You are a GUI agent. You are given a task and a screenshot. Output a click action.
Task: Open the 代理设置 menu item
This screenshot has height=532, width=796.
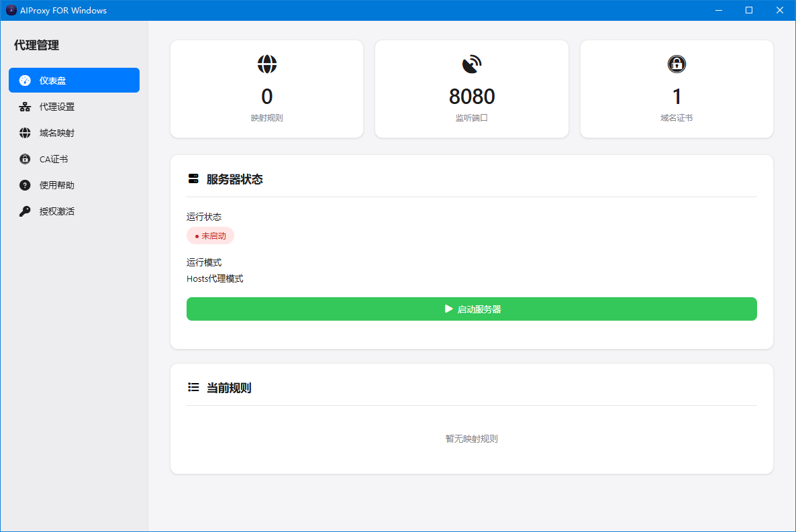coord(57,107)
